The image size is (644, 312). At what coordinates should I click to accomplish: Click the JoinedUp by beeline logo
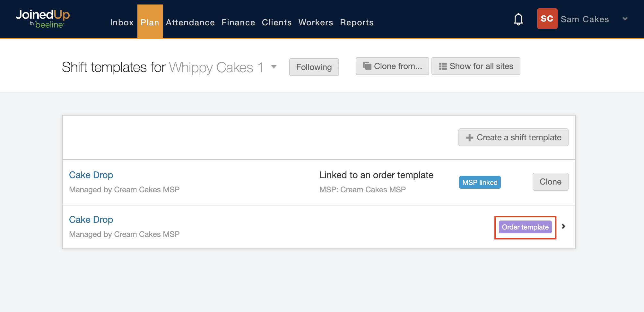(x=43, y=19)
